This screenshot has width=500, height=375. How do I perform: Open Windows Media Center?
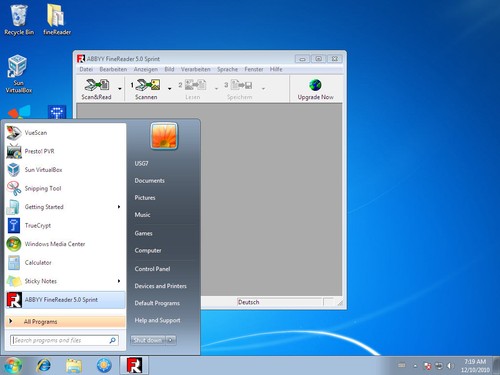click(x=65, y=244)
